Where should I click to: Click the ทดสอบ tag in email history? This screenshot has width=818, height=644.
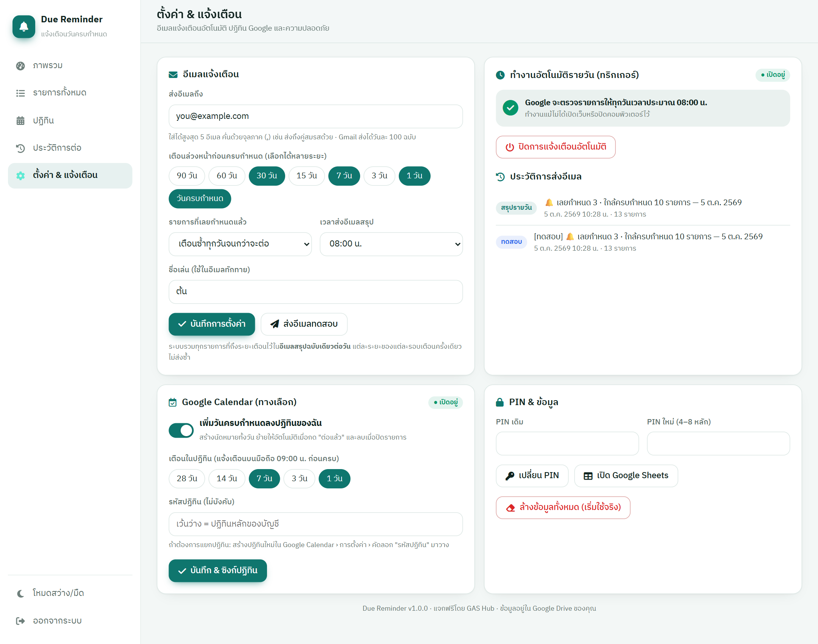512,242
